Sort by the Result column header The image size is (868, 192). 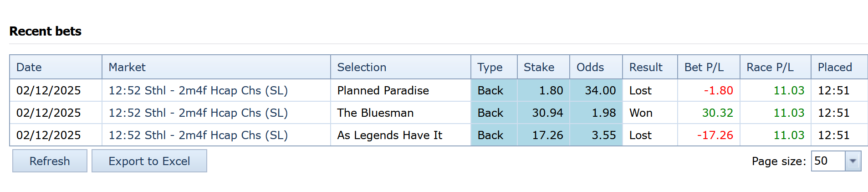pyautogui.click(x=646, y=67)
